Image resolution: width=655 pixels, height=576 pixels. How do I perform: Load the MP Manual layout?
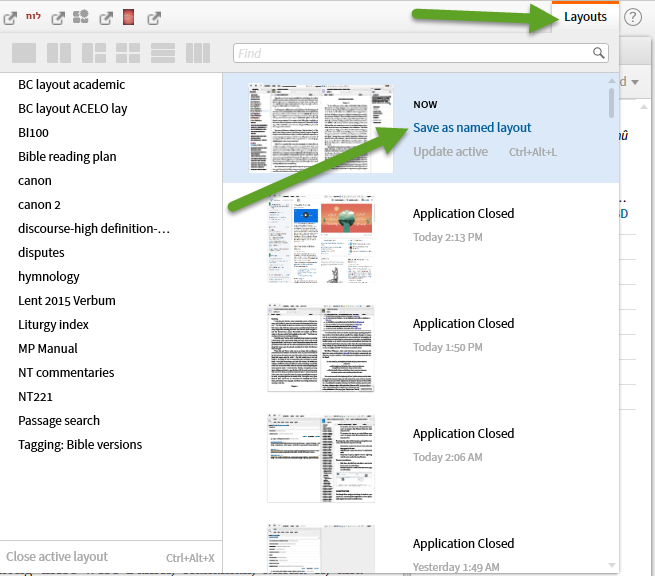[48, 349]
